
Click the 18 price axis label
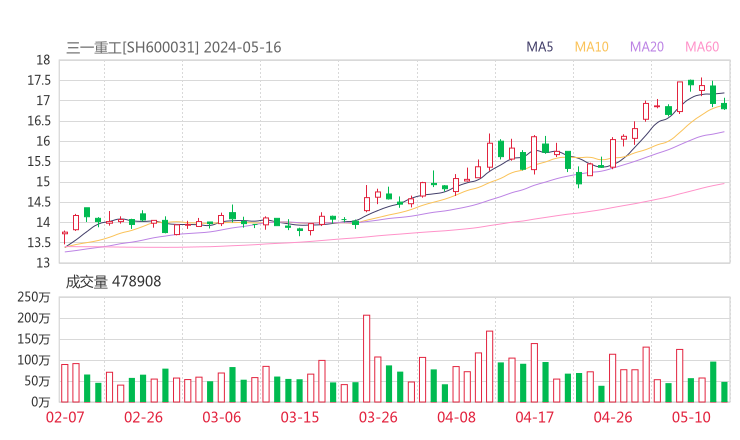(x=43, y=60)
